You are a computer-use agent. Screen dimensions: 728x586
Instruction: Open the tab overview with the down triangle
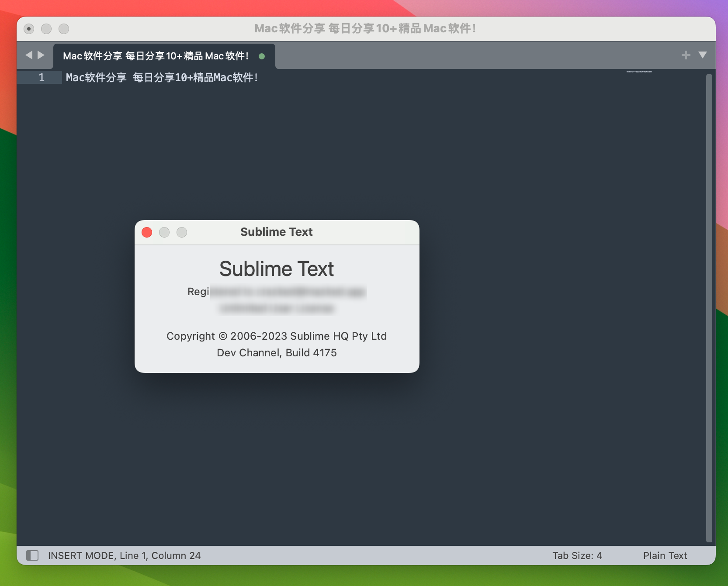pyautogui.click(x=704, y=55)
